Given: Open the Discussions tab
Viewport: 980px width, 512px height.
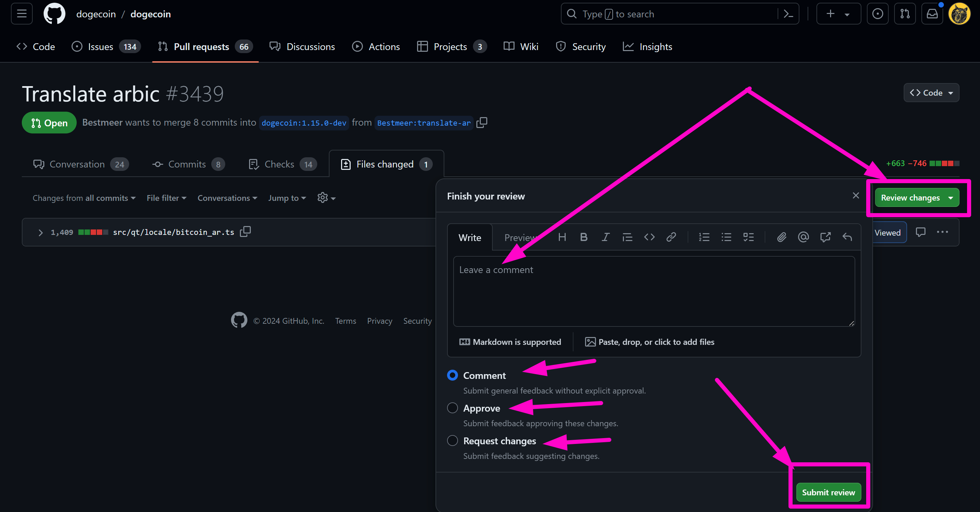Looking at the screenshot, I should 302,46.
